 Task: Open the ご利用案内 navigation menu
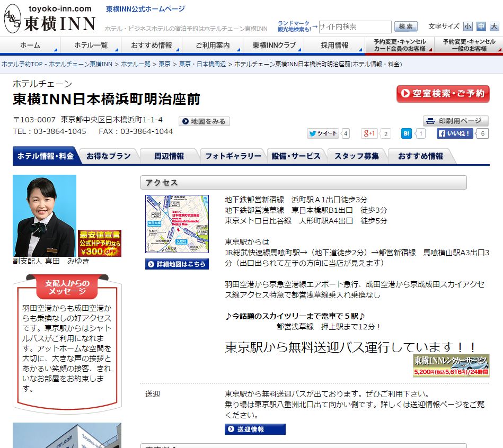(213, 45)
